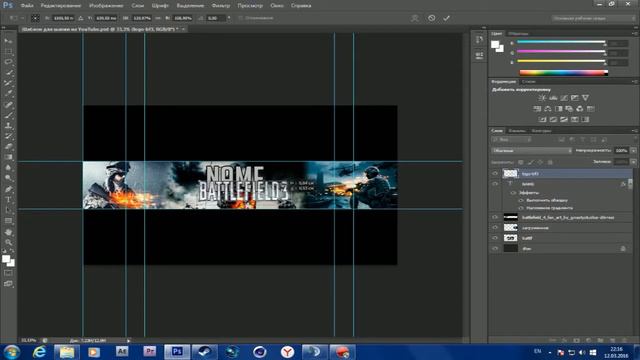Image resolution: width=640 pixels, height=360 pixels.
Task: Open the collapsed History panel icon
Action: (x=479, y=40)
